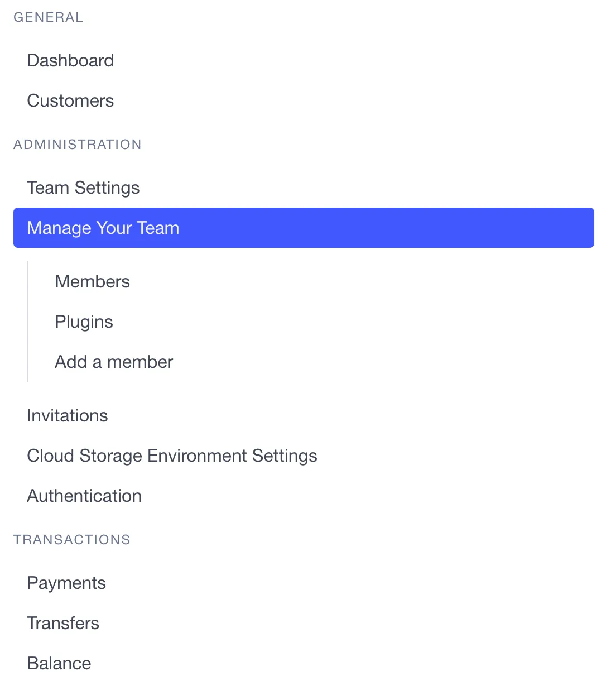This screenshot has width=606, height=700.
Task: Choose the last entry in the Administration group
Action: [x=84, y=496]
